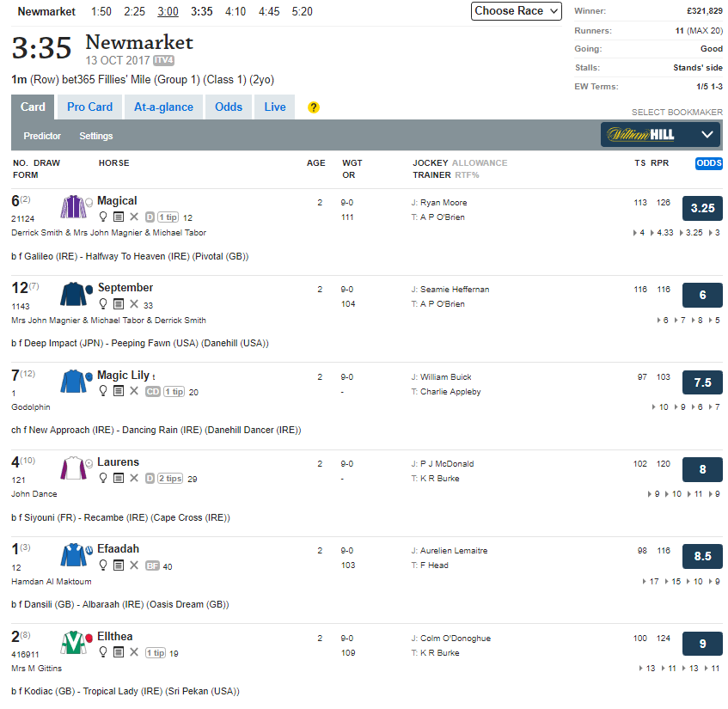Switch to the At-a-glance tab

coord(163,107)
